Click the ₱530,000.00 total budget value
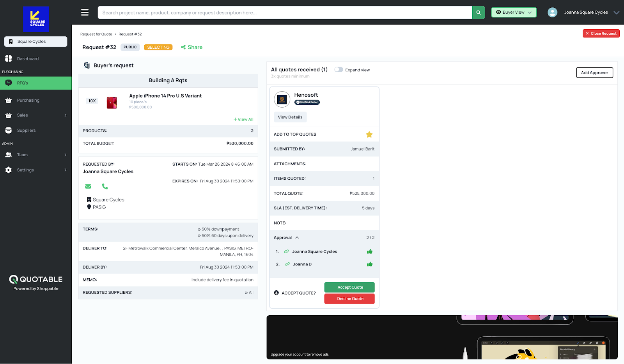The height and width of the screenshot is (364, 624). click(x=240, y=143)
